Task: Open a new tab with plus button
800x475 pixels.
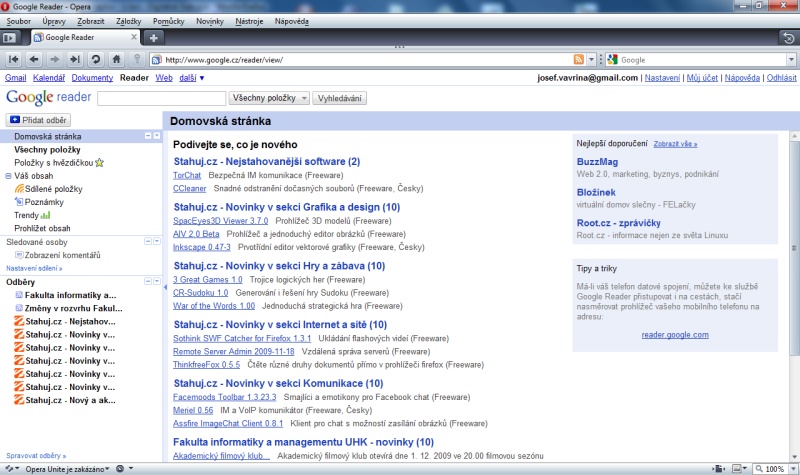Action: click(154, 38)
